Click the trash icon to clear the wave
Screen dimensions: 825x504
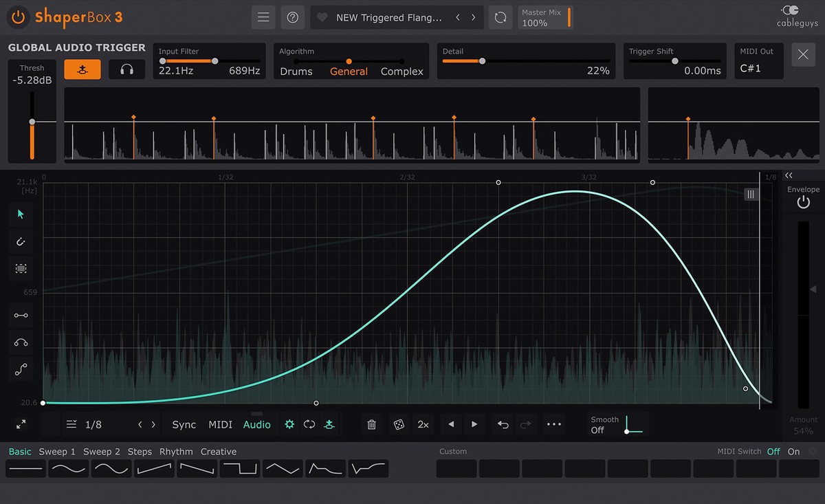[x=371, y=424]
